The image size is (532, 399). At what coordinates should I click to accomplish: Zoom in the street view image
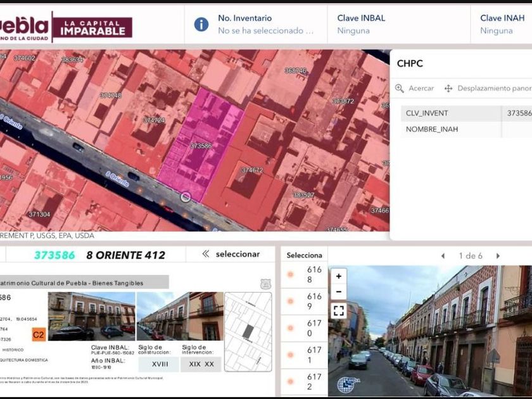point(339,277)
